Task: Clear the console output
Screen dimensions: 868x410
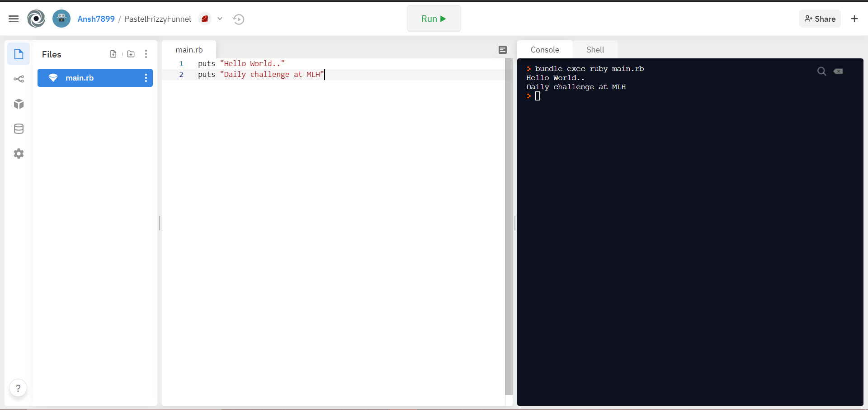Action: click(838, 72)
